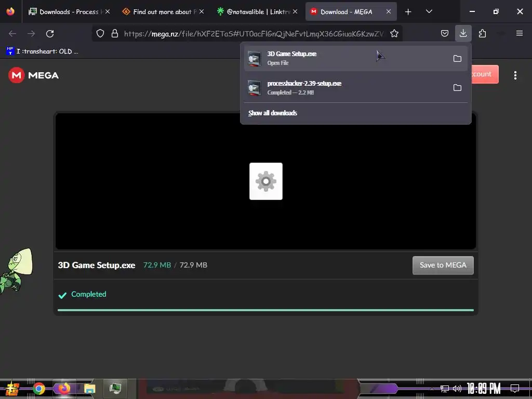Click the Peridot desktop mascot character
The height and width of the screenshot is (399, 532).
pos(16,271)
